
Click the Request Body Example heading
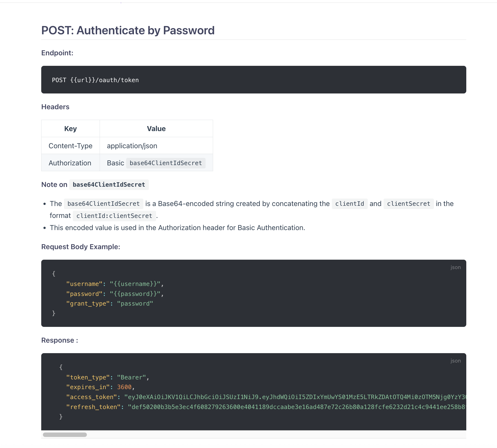point(81,247)
